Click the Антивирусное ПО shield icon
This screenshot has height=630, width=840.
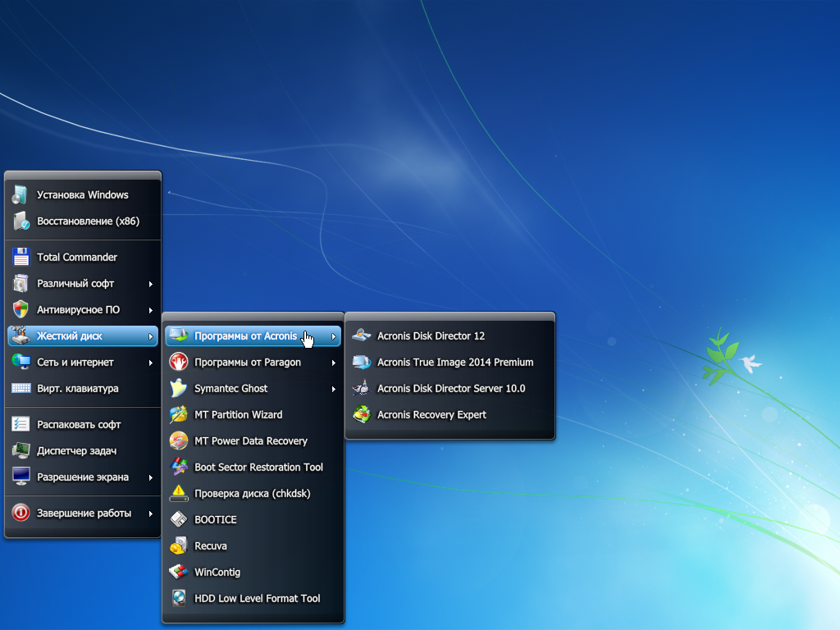[x=21, y=309]
